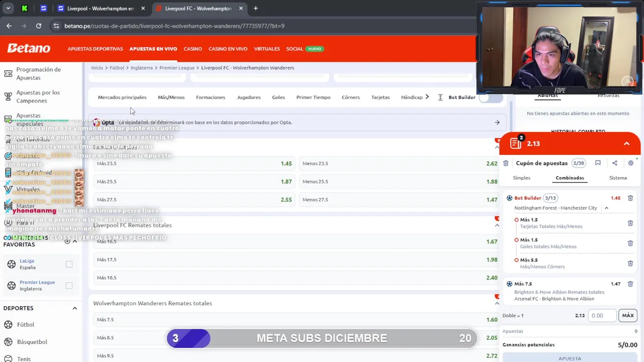The height and width of the screenshot is (362, 644).
Task: Open the Opta info banner arrow
Action: point(497,122)
